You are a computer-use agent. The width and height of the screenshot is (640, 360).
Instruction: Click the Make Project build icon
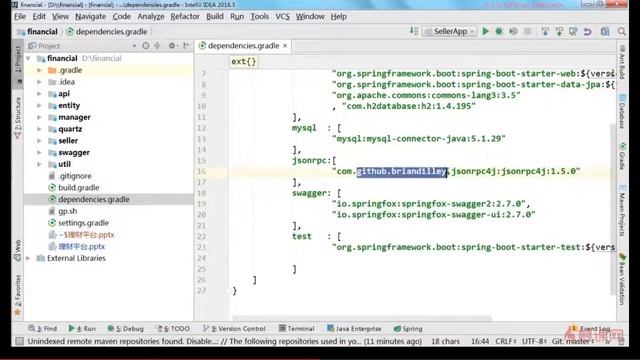point(413,31)
